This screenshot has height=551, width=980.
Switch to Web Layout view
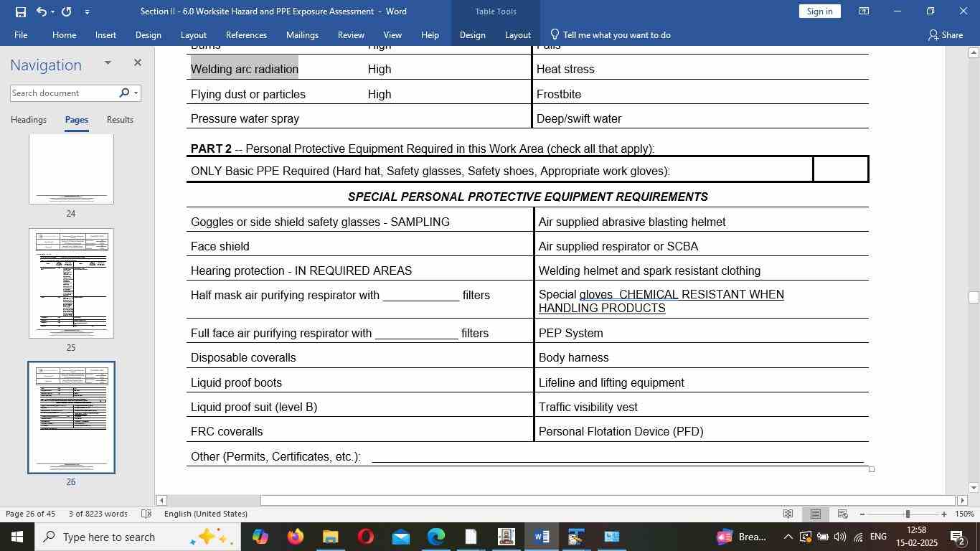click(x=843, y=514)
